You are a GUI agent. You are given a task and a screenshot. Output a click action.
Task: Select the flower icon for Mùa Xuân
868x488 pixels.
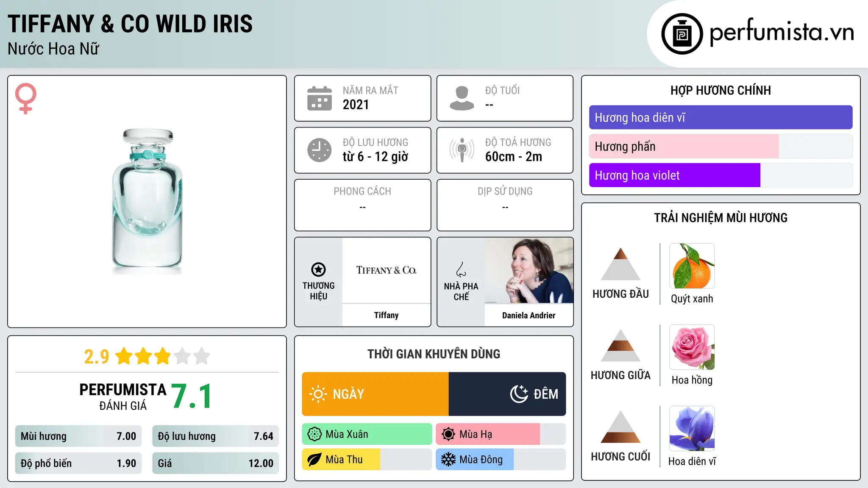click(314, 434)
